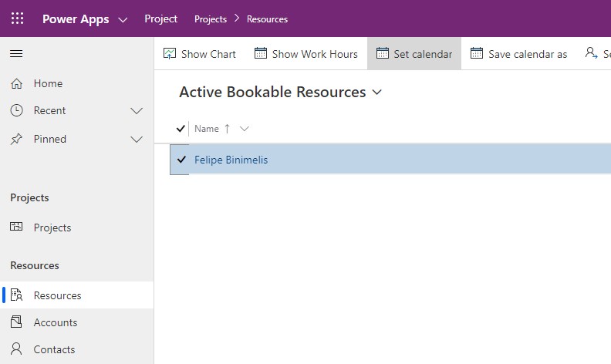Click the person-arrow icon after Save calendar as
The height and width of the screenshot is (364, 611).
click(592, 53)
